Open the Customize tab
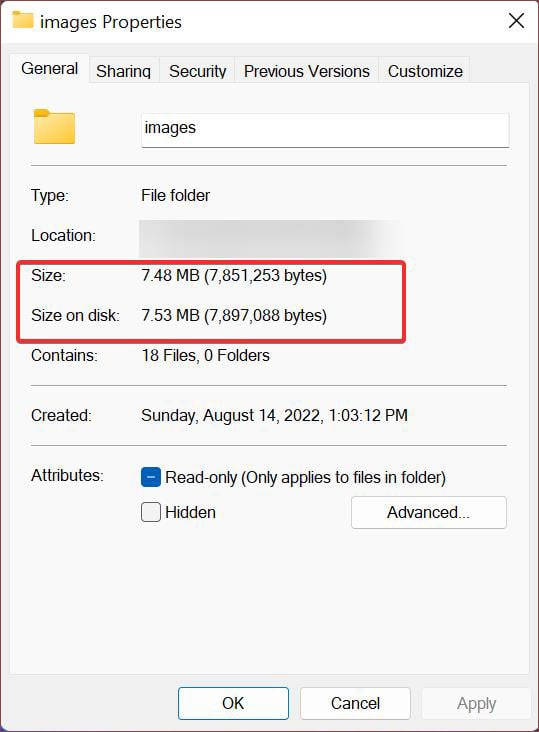539x732 pixels. pos(425,71)
